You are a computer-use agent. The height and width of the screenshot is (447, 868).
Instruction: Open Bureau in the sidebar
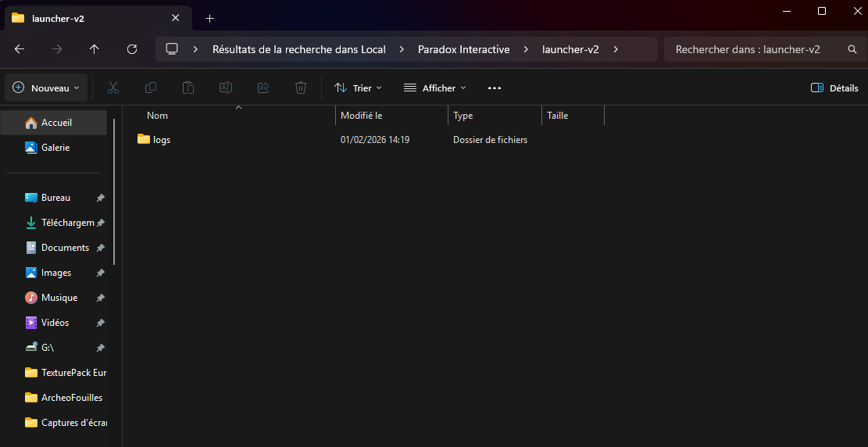point(54,198)
